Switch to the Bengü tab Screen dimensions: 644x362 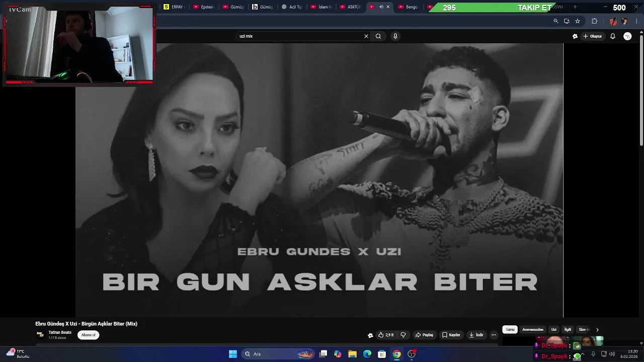click(x=409, y=7)
